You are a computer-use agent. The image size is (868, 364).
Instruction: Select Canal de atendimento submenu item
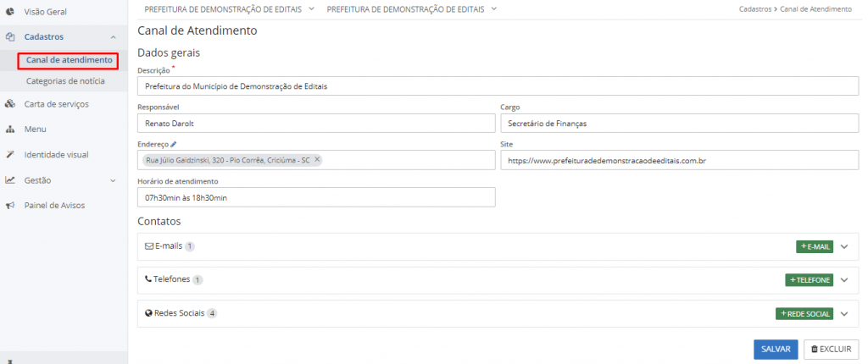click(70, 60)
